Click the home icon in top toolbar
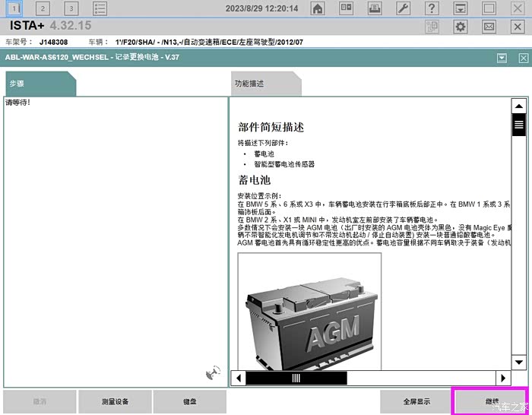Screen dimensions: 532x415 [x=318, y=8]
